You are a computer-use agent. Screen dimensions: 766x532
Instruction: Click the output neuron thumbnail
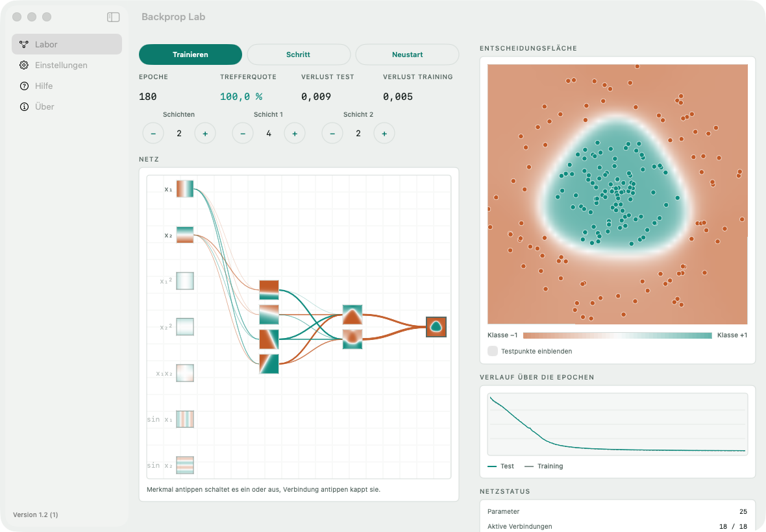coord(436,327)
